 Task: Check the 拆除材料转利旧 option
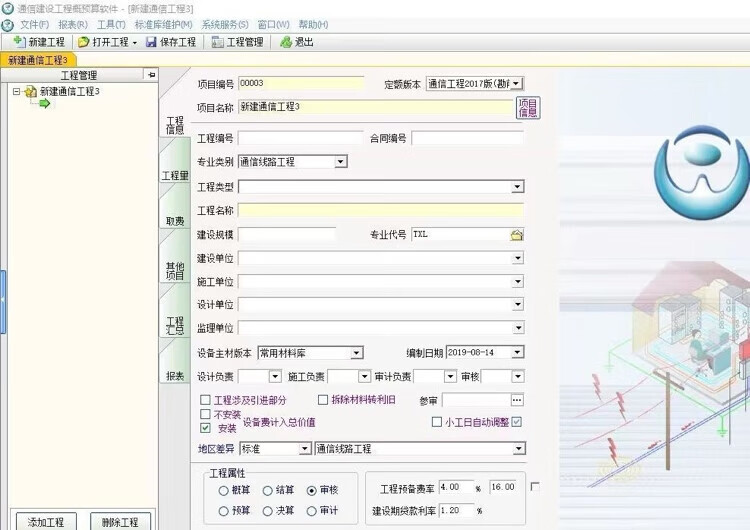click(323, 400)
